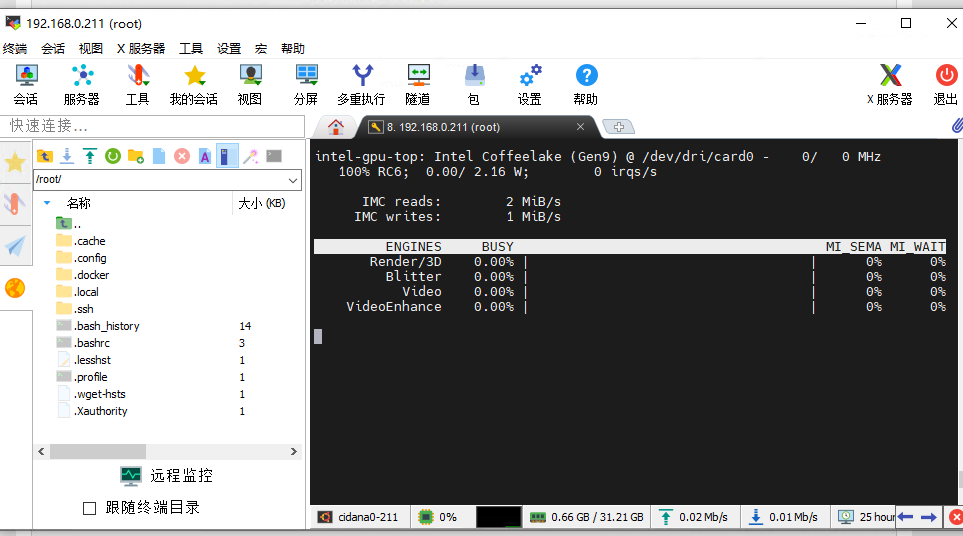This screenshot has width=963, height=536.
Task: Open the 隧道 tunneling toolbar tool
Action: (418, 84)
